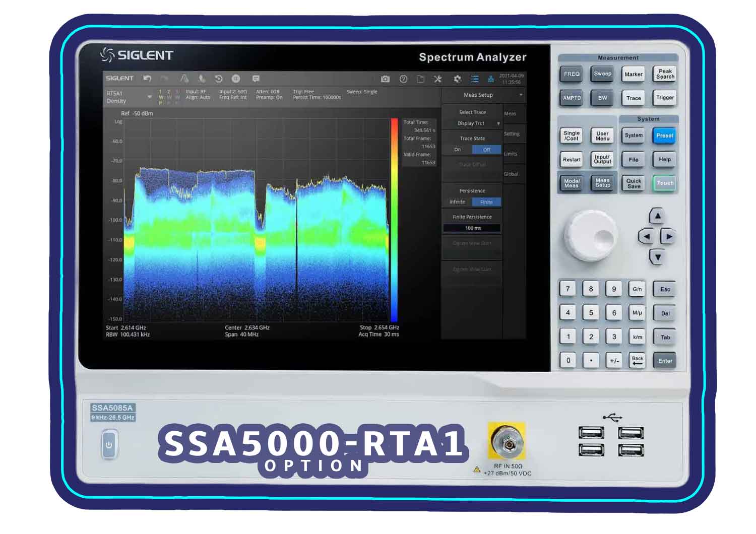Tap the Center 2.634 GHz readout
Screen dimensions: 756x534
247,327
